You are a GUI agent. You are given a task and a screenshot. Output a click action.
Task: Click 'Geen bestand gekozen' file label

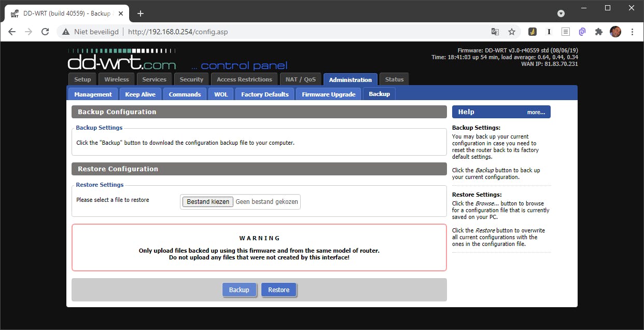pyautogui.click(x=267, y=202)
